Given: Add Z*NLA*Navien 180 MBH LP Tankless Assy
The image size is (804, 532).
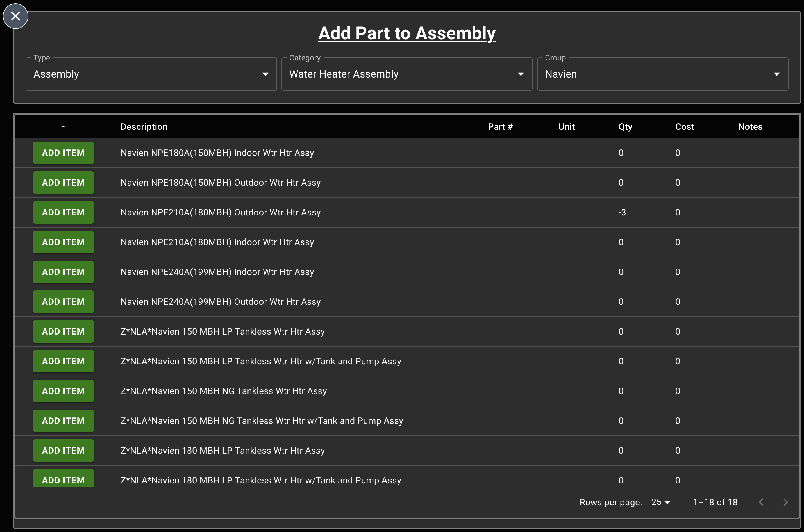Looking at the screenshot, I should (63, 450).
